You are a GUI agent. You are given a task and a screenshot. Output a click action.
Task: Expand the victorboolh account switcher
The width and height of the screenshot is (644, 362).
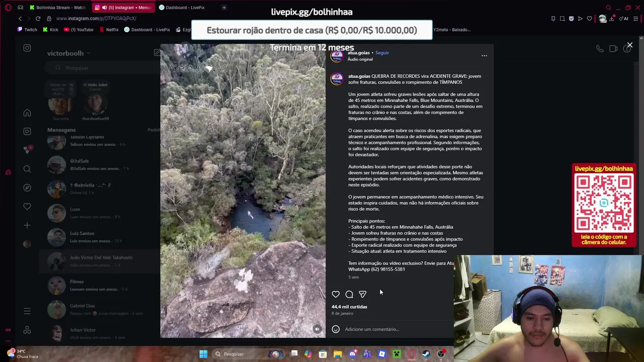tap(68, 53)
